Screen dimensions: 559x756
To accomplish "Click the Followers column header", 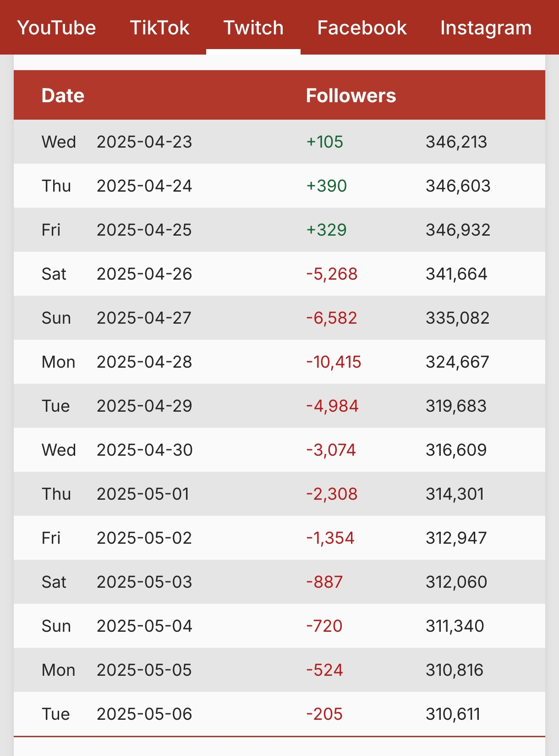I will (351, 95).
